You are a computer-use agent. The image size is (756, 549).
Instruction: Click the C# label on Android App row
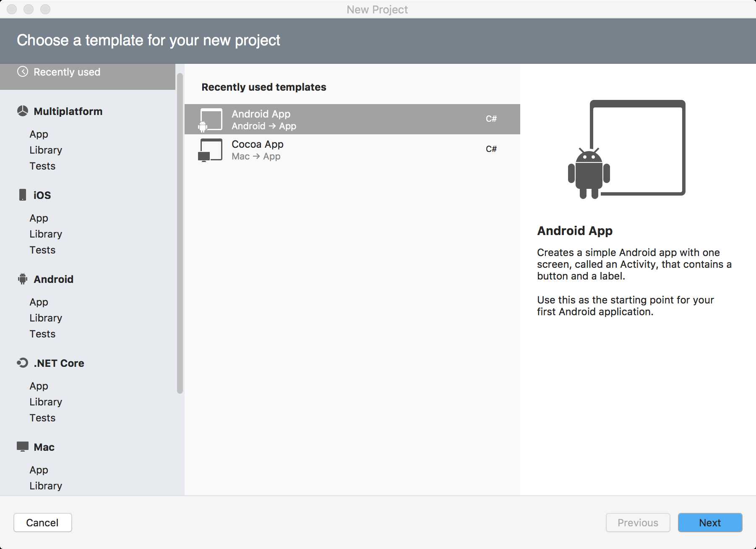[491, 119]
